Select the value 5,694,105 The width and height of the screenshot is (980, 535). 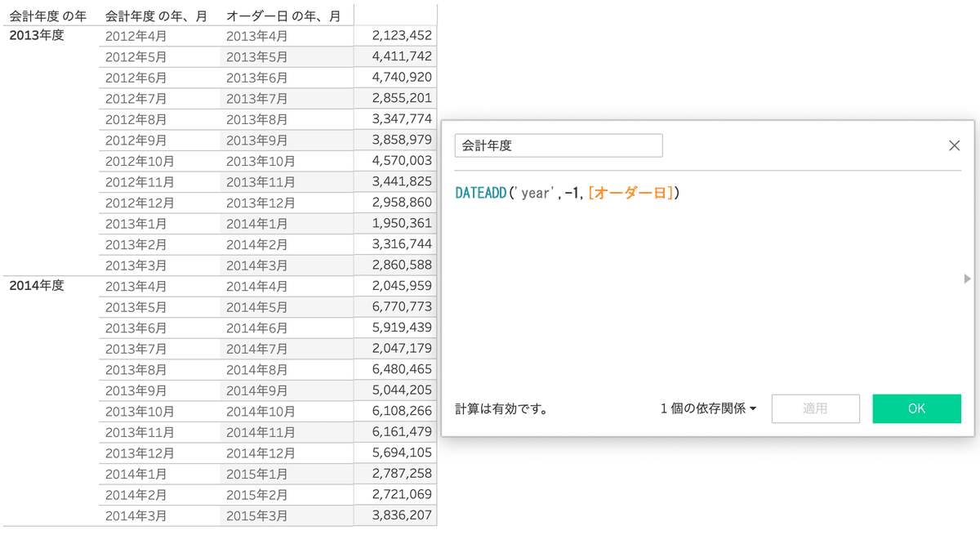click(x=402, y=452)
